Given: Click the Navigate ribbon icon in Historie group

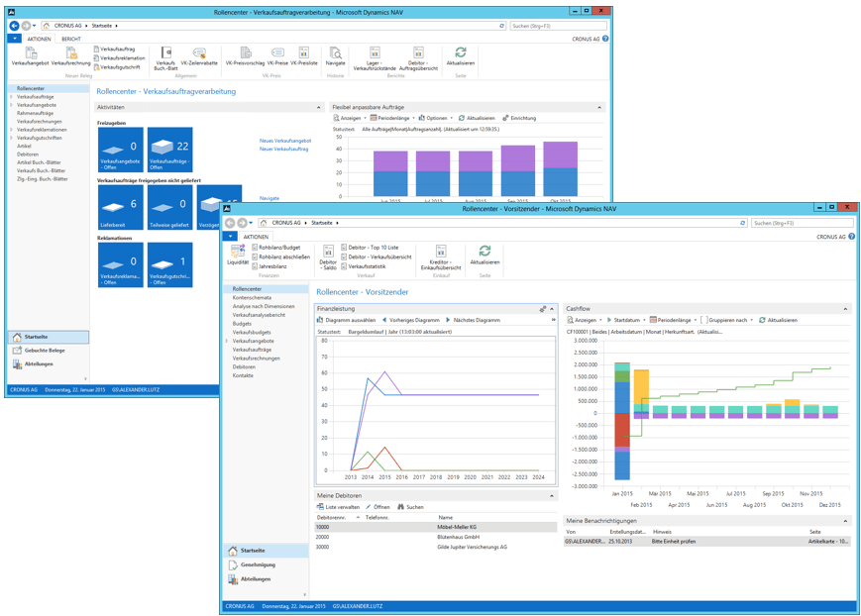Looking at the screenshot, I should (336, 56).
